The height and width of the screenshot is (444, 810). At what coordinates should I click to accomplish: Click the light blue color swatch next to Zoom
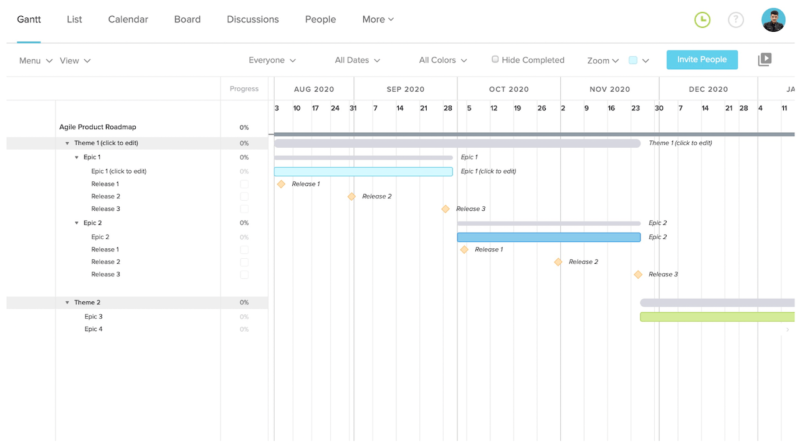click(633, 60)
